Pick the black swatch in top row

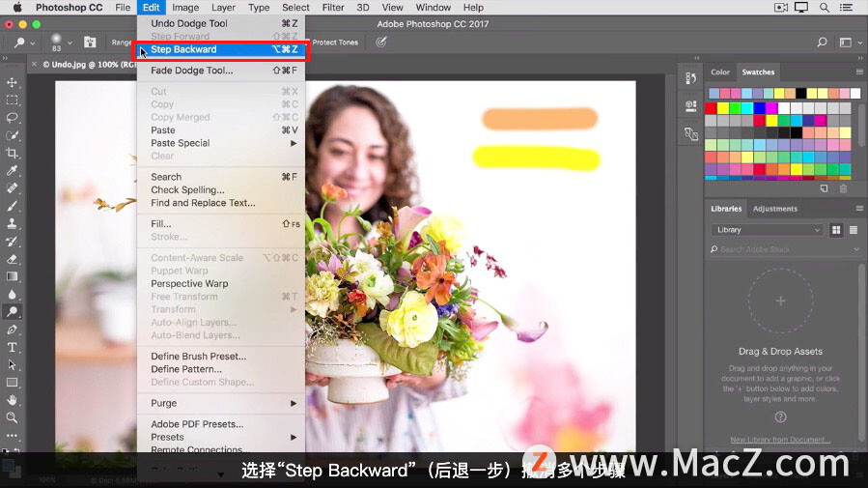pos(800,93)
